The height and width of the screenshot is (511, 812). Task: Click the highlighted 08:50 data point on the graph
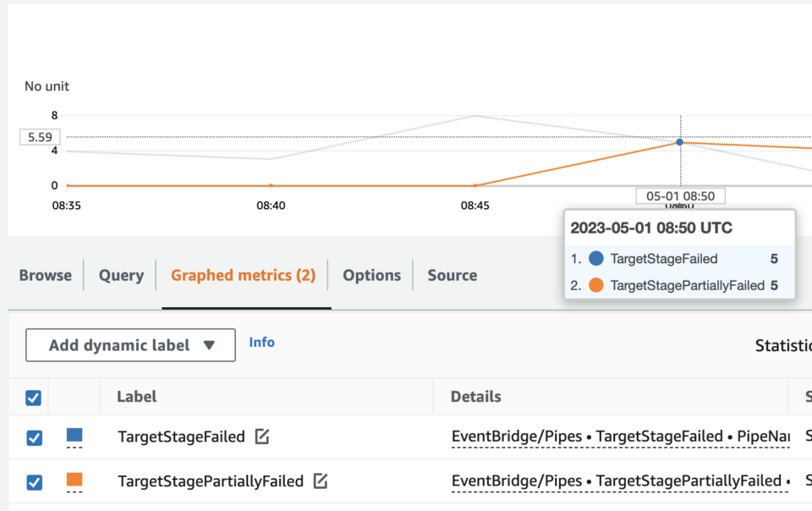pyautogui.click(x=680, y=142)
